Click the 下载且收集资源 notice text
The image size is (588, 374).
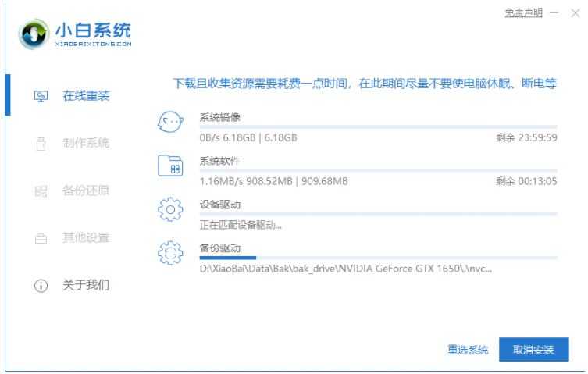(x=365, y=84)
